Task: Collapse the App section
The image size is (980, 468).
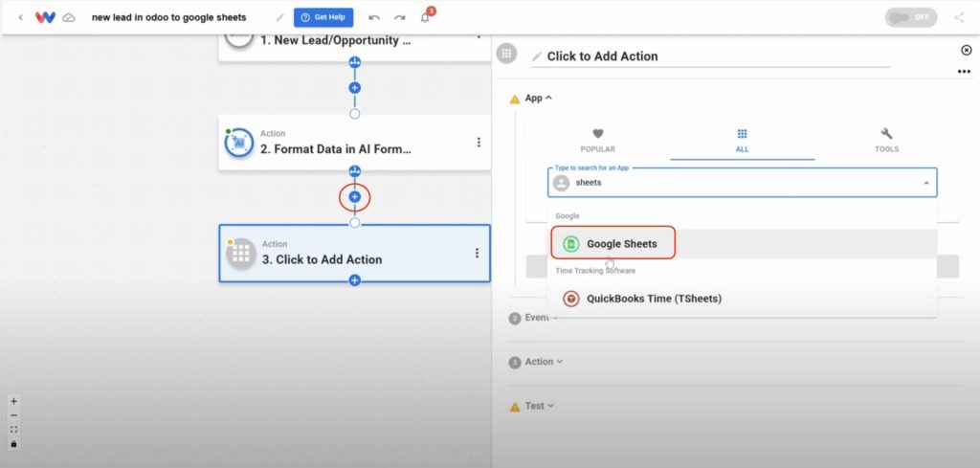Action: point(538,99)
